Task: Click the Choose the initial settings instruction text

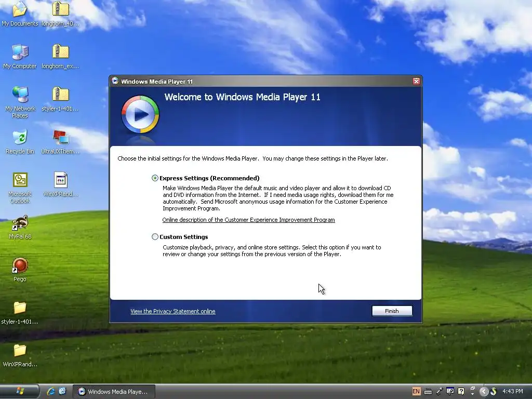Action: (x=253, y=158)
